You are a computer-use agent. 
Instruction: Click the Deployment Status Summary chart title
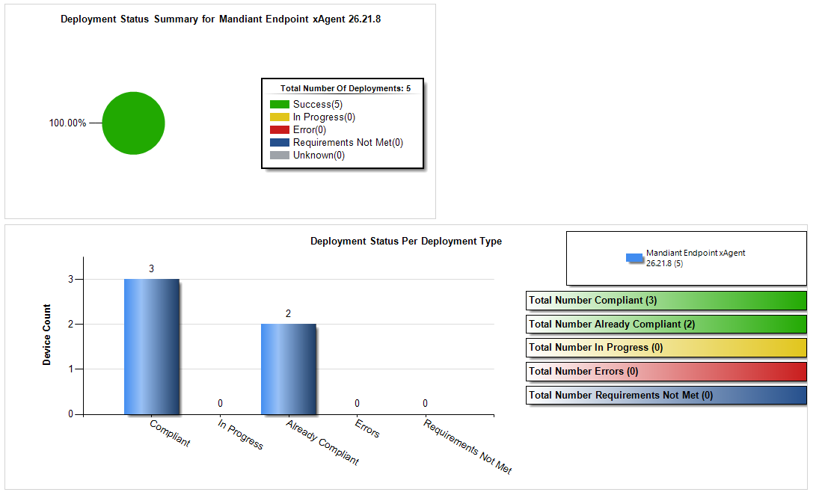click(x=221, y=19)
